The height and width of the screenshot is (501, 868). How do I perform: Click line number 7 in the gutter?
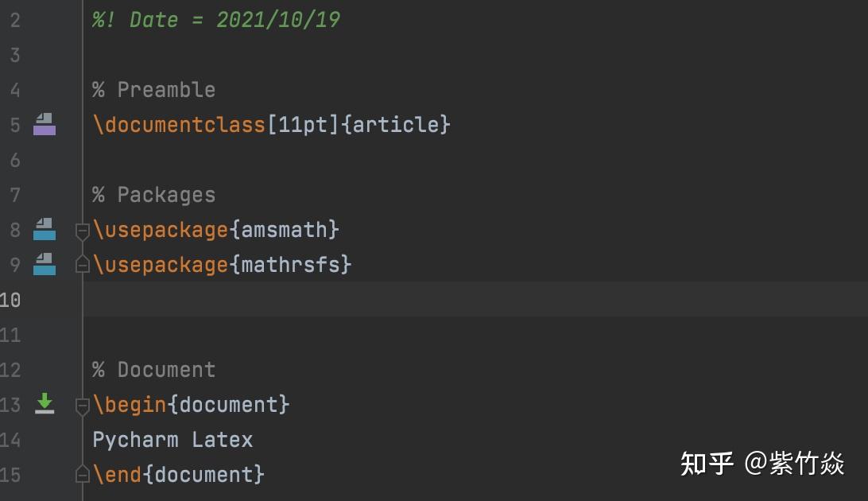click(14, 195)
